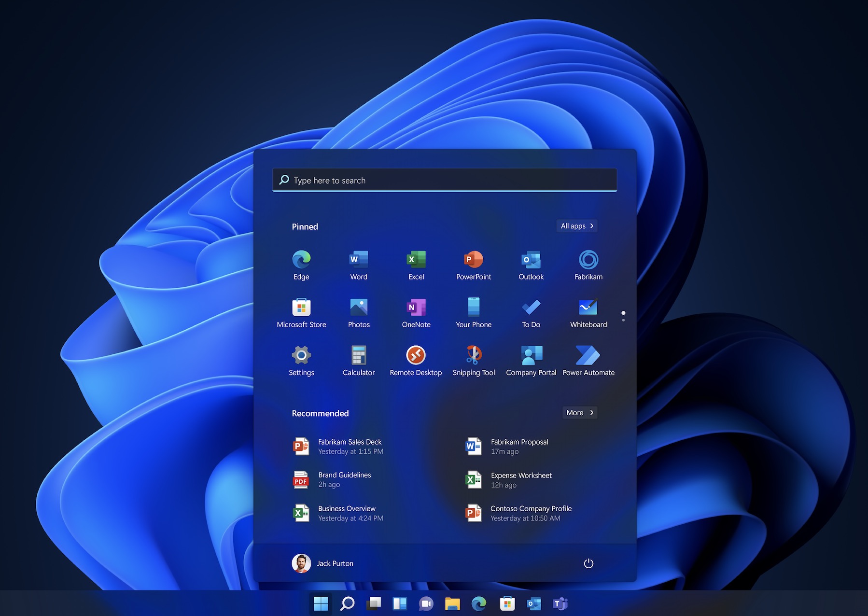This screenshot has height=616, width=868.
Task: Open the Jack Purton account menu
Action: click(322, 563)
